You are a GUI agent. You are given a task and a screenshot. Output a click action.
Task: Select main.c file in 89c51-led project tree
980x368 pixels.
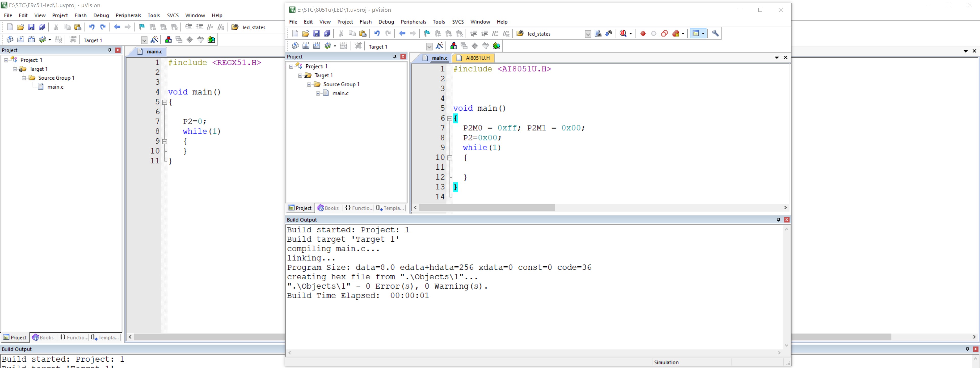coord(55,87)
